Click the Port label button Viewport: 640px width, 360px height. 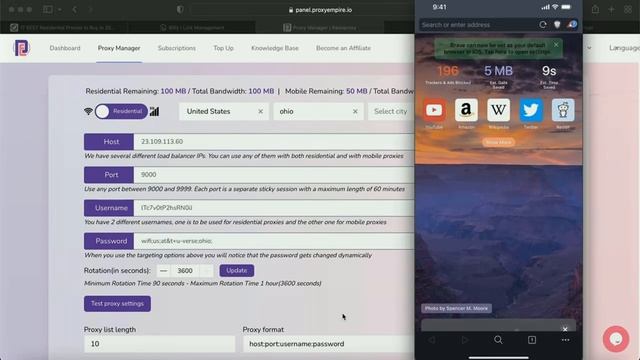[x=109, y=175]
